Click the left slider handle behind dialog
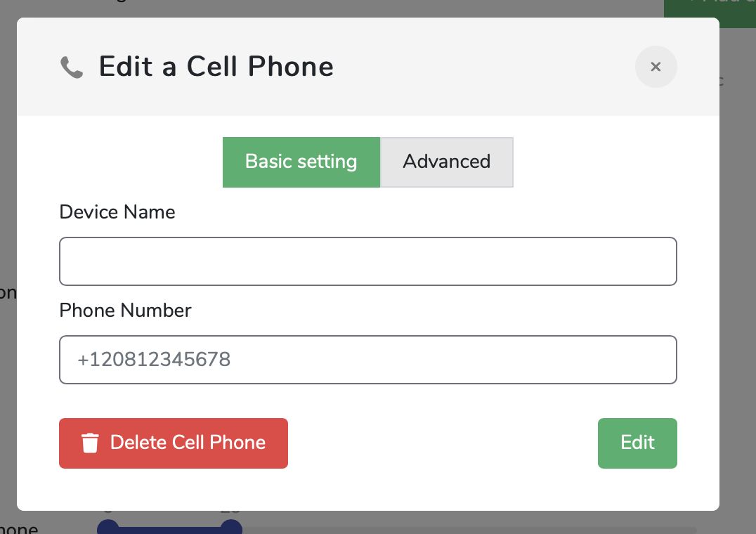This screenshot has height=534, width=756. [x=107, y=527]
